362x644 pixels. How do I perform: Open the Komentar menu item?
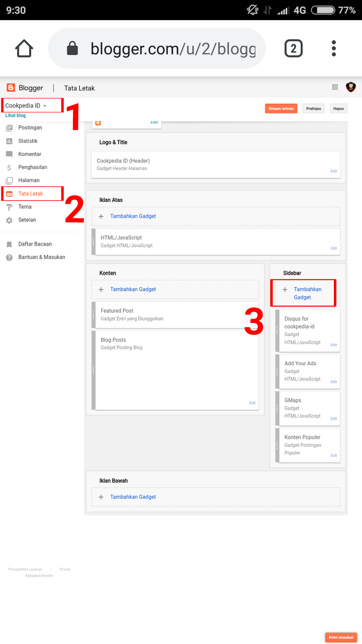[30, 154]
